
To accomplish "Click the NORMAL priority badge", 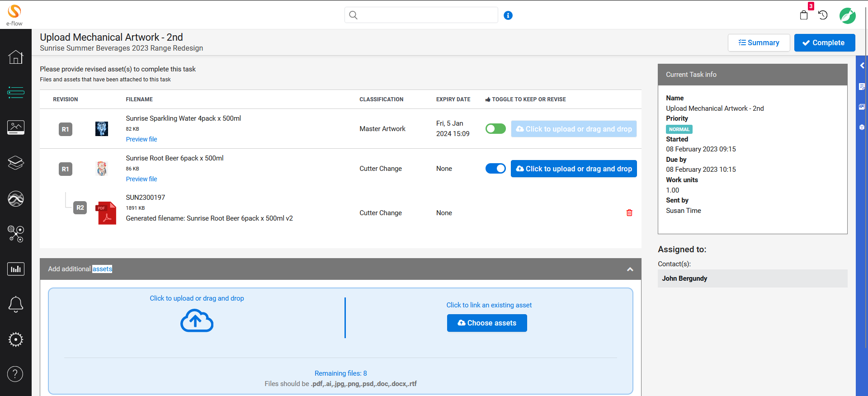I will 679,129.
